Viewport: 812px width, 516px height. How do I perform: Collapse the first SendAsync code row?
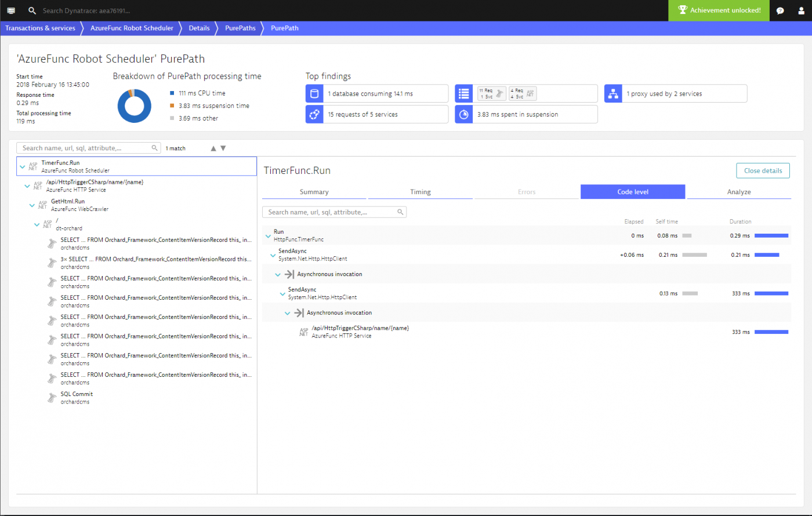[x=273, y=255]
